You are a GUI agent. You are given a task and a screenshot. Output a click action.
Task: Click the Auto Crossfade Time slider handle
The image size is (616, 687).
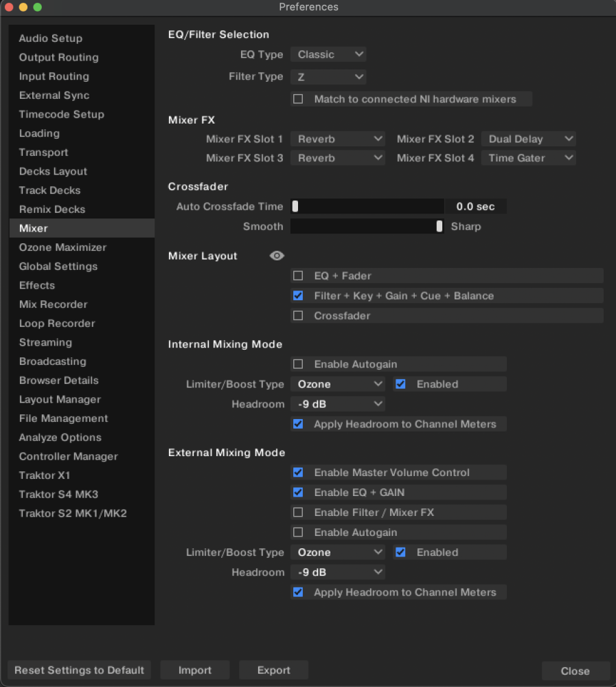click(295, 206)
